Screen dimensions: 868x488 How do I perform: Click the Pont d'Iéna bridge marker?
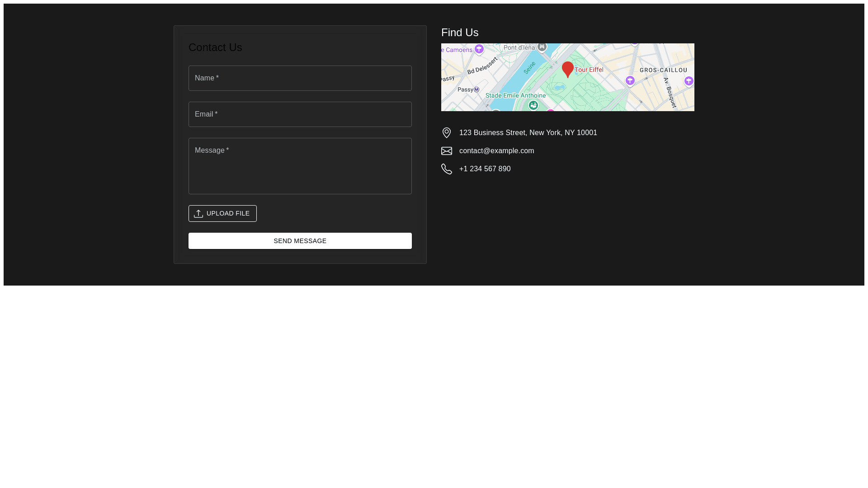(x=542, y=47)
